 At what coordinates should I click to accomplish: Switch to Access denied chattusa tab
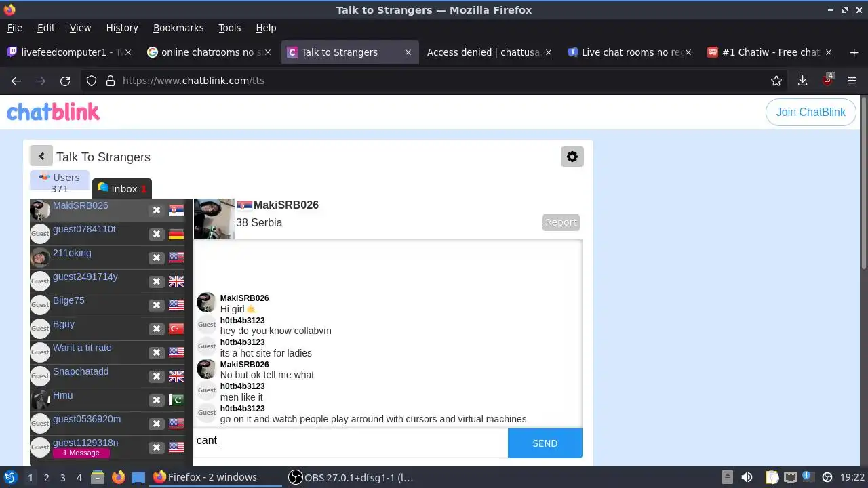[x=488, y=52]
